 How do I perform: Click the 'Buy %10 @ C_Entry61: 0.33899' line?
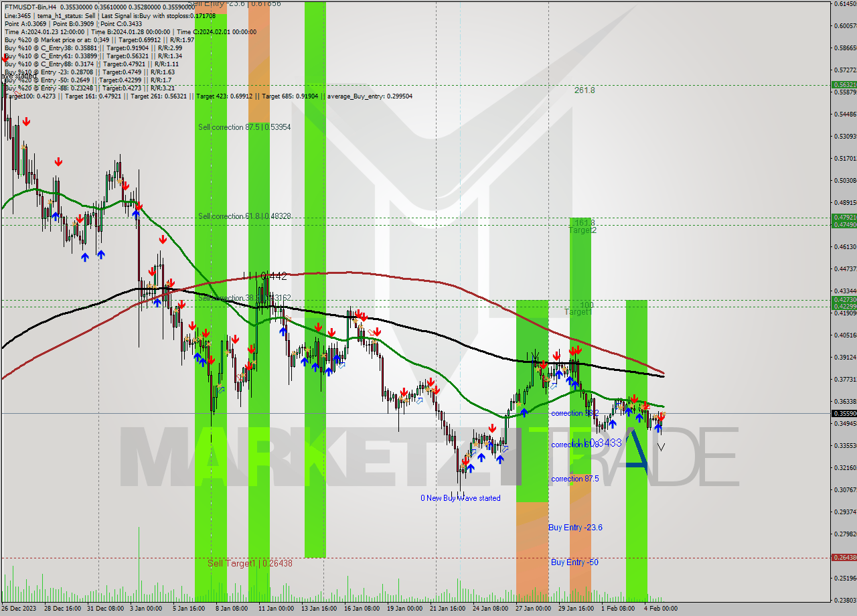tap(93, 56)
